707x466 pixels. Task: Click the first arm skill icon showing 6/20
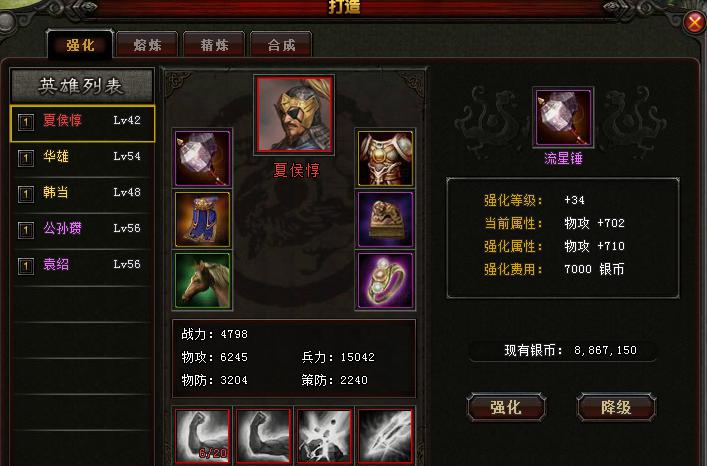point(202,436)
